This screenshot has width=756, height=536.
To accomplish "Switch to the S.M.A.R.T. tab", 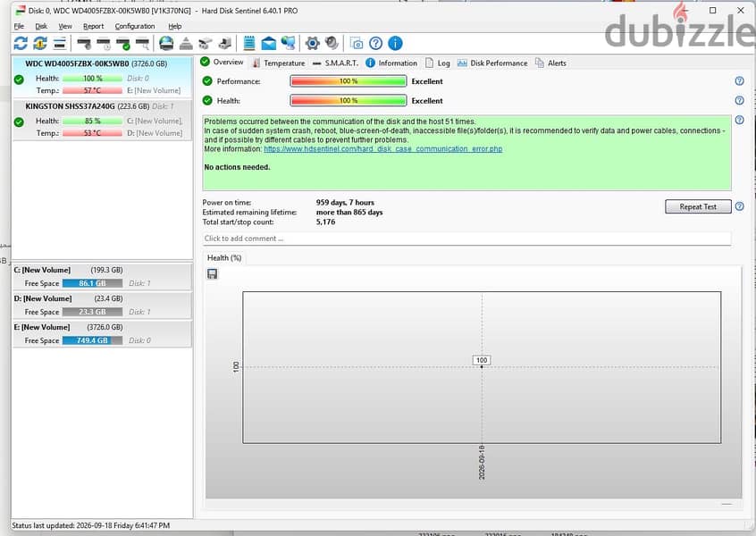I will click(336, 63).
